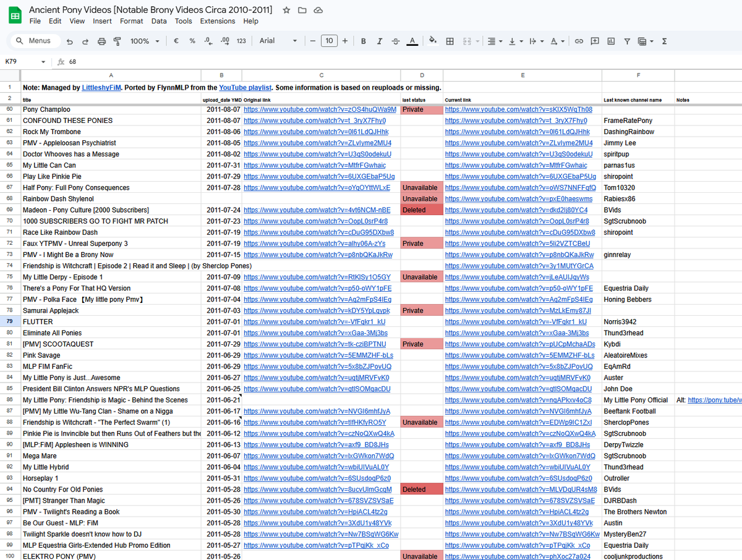Open the borders tool
Screen dimensions: 742x560
[x=450, y=41]
